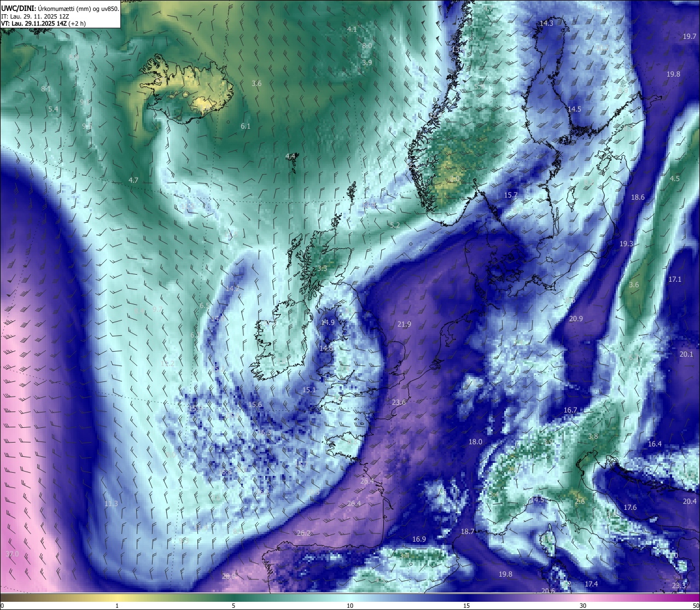The height and width of the screenshot is (610, 700).
Task: Click the 18.0 value on the map
Action: pos(476,441)
